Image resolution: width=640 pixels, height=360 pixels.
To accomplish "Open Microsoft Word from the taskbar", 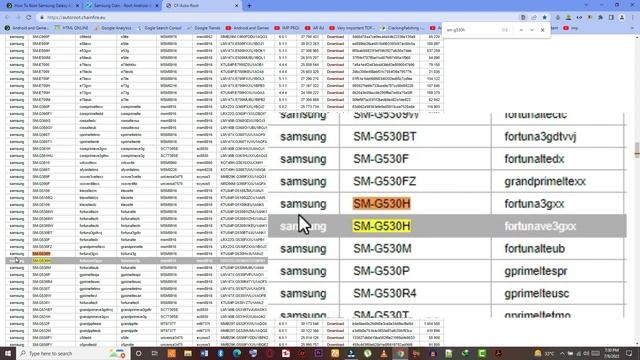I will (204, 353).
